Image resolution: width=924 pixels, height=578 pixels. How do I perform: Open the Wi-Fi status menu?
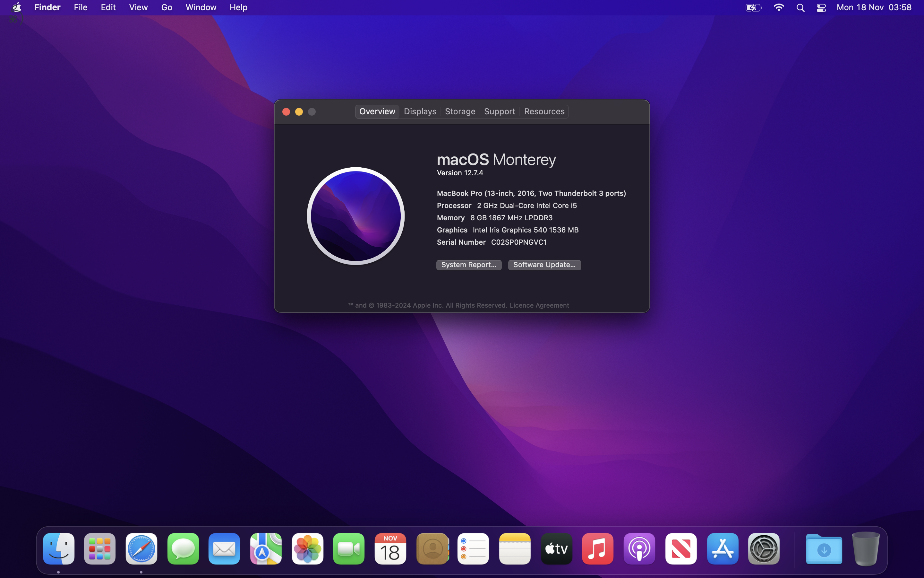[x=779, y=8]
